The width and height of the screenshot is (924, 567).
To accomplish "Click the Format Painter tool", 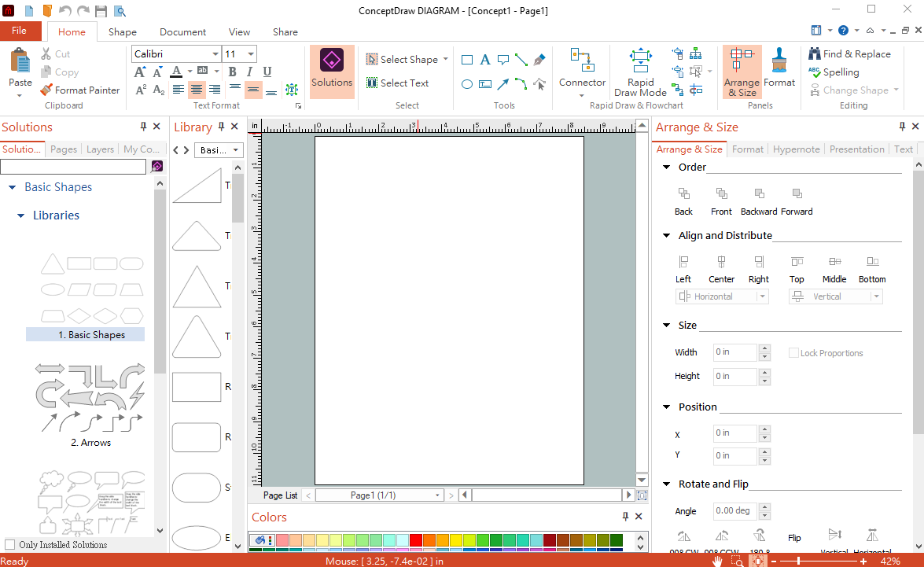I will (79, 90).
